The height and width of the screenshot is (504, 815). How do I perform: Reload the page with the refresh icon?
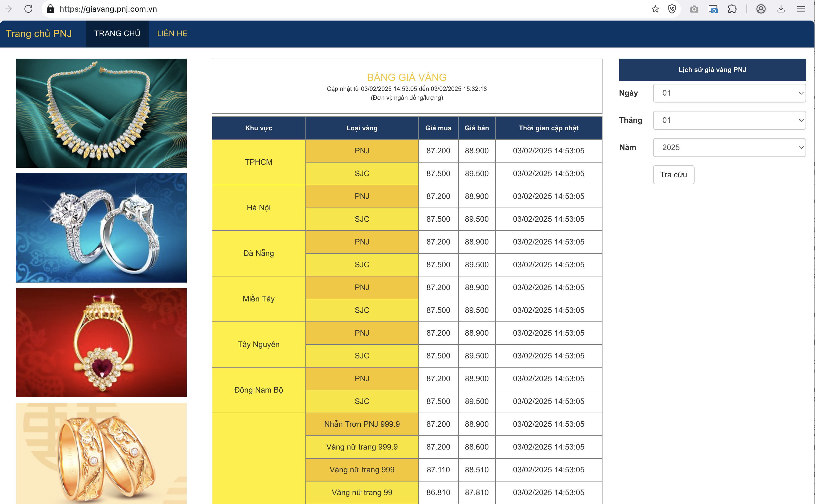(x=28, y=9)
